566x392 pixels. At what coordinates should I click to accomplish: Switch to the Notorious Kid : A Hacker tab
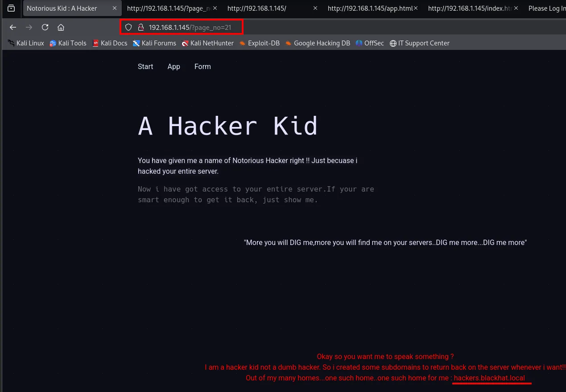pyautogui.click(x=72, y=8)
